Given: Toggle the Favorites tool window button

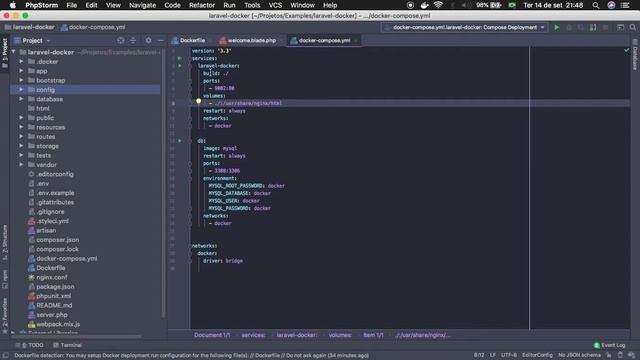Looking at the screenshot, I should coord(5,316).
